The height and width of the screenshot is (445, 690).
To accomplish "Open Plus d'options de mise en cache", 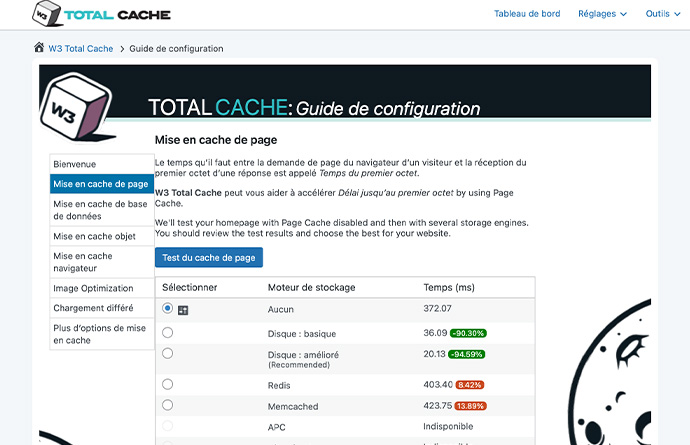I will pos(102,334).
